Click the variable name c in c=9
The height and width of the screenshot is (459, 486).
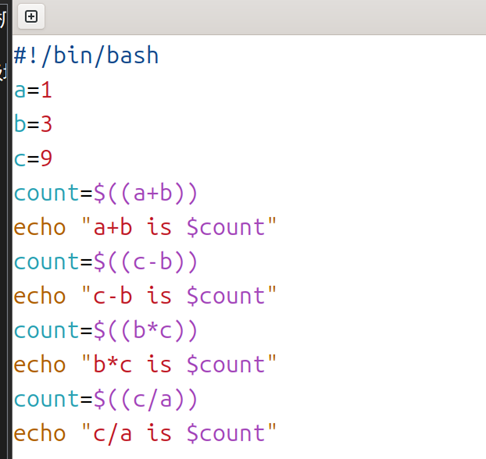pos(20,159)
